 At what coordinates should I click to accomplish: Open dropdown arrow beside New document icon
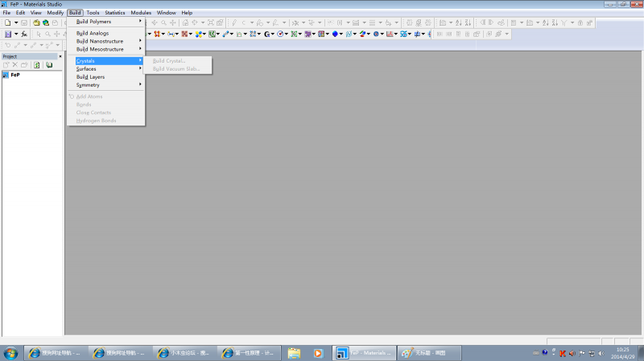click(x=16, y=23)
